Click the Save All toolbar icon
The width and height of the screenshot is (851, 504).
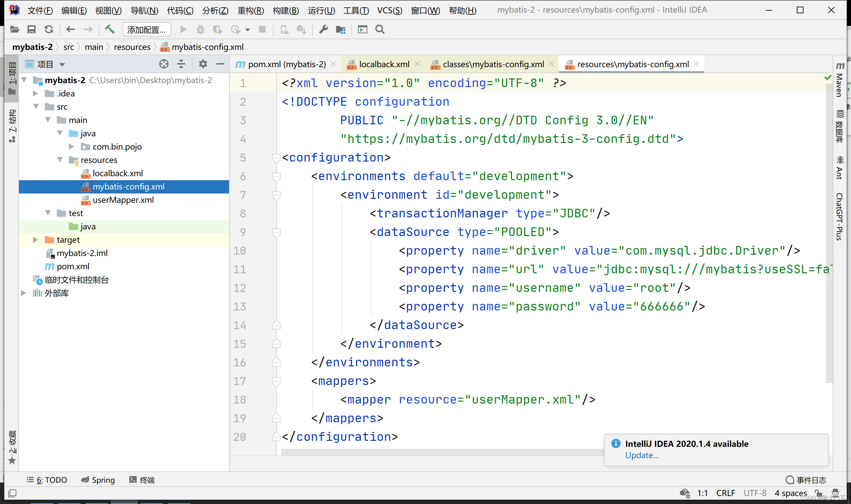tap(32, 30)
